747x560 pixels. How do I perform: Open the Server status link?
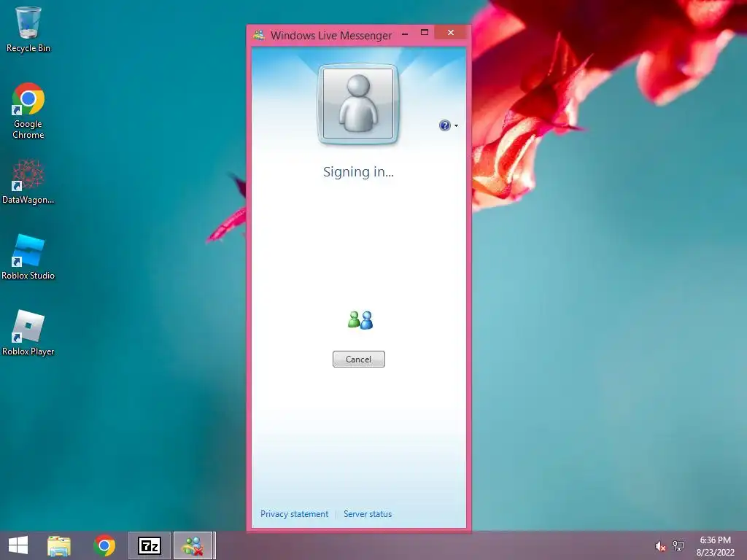coord(368,514)
